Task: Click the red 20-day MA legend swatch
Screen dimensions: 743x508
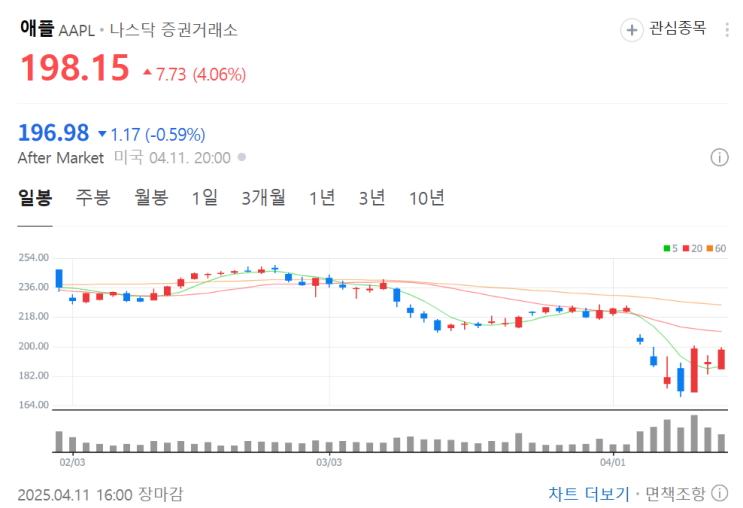Action: 686,248
